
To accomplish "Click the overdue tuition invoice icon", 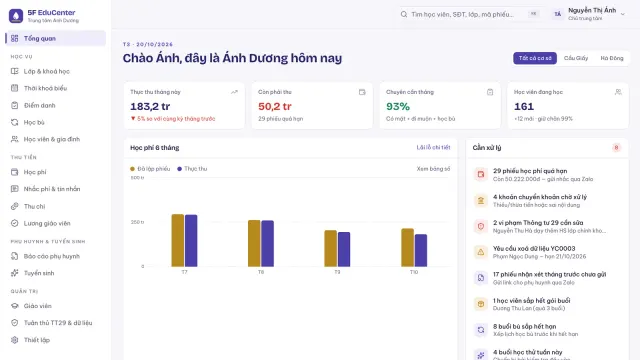I will click(x=481, y=175).
